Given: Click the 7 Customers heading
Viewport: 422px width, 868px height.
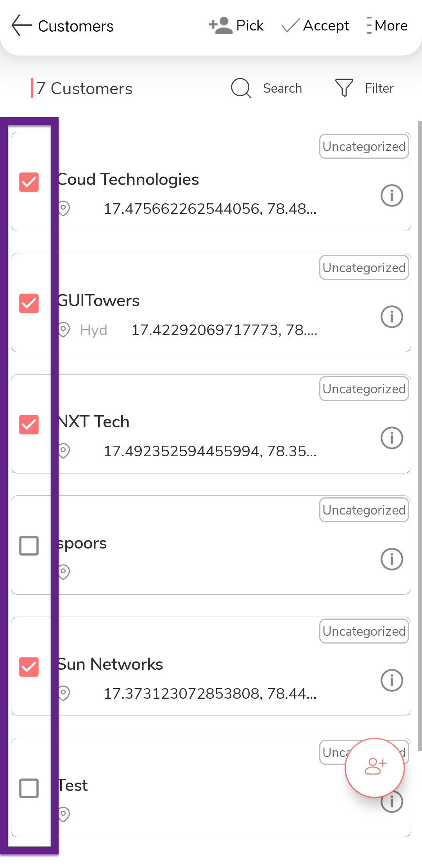Looking at the screenshot, I should point(84,88).
